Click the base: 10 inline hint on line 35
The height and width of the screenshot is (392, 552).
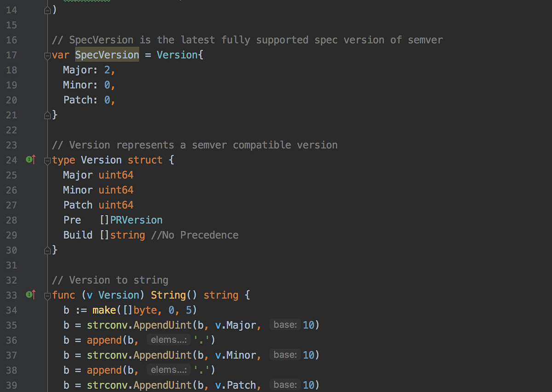pos(284,324)
